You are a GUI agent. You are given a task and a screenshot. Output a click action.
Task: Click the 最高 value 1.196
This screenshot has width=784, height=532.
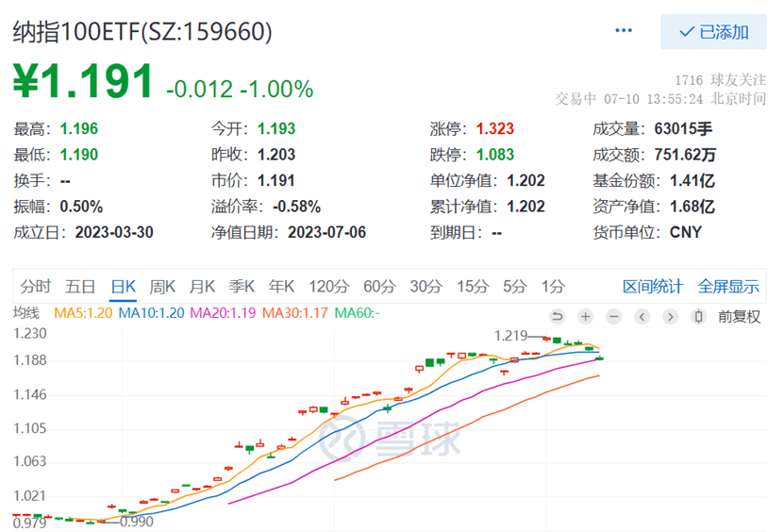pyautogui.click(x=79, y=129)
